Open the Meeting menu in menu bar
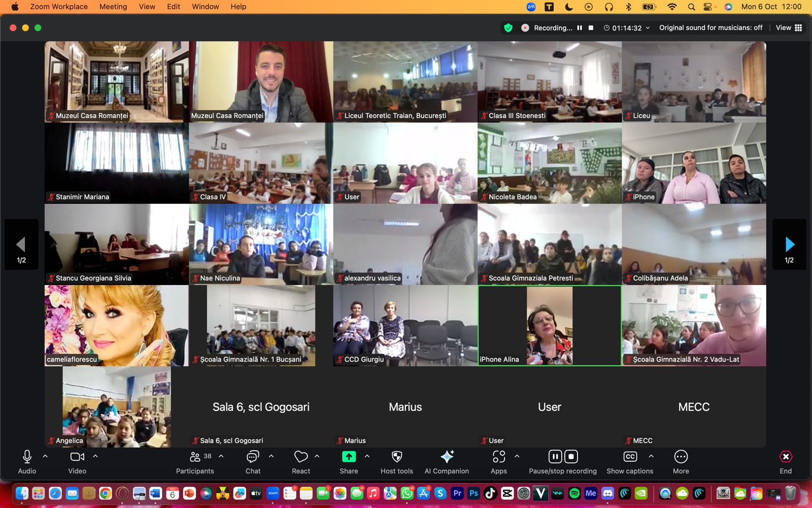The height and width of the screenshot is (508, 812). coord(113,7)
